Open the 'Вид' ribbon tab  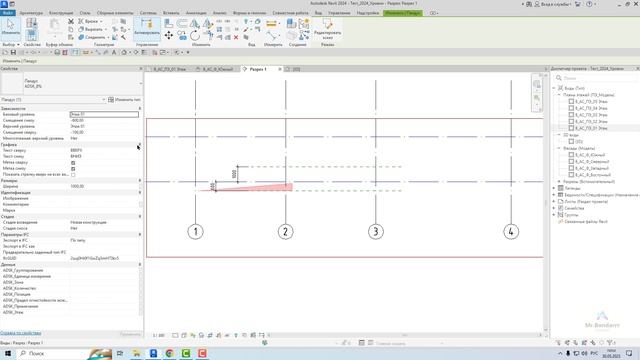click(x=318, y=13)
